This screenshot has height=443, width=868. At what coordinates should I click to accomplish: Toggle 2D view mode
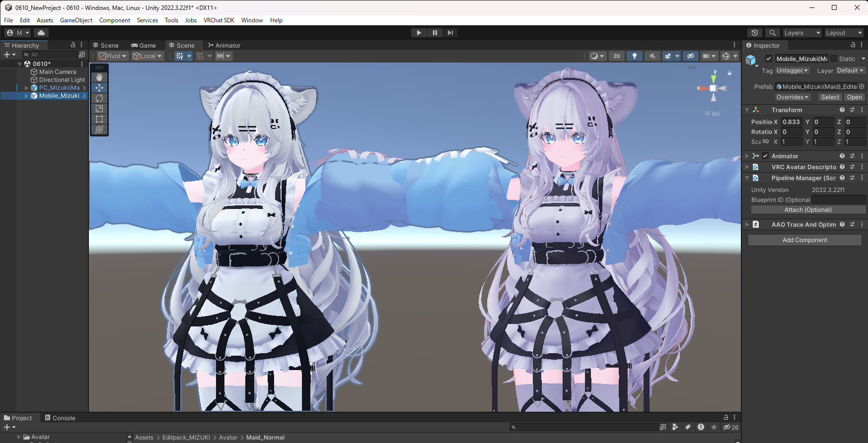[617, 56]
